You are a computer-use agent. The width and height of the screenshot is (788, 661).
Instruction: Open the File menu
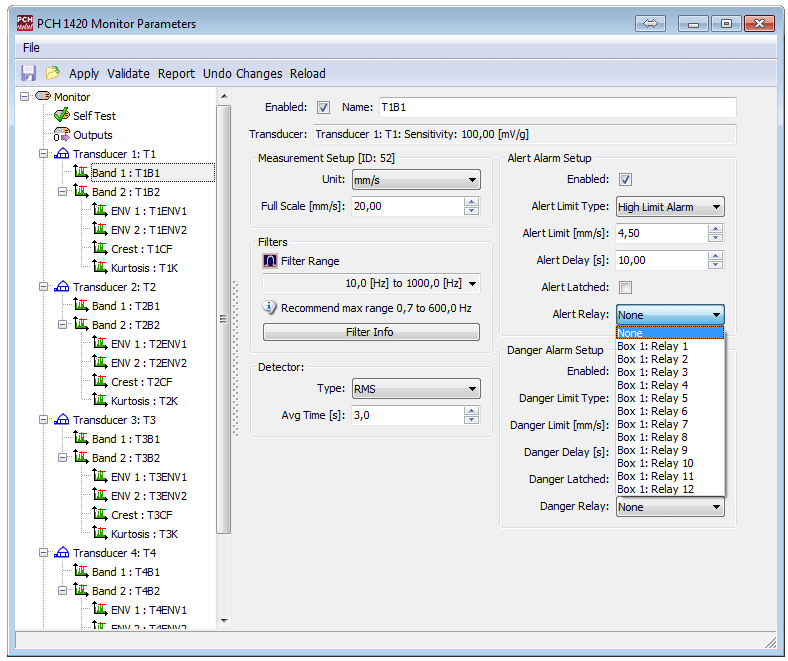pos(31,48)
